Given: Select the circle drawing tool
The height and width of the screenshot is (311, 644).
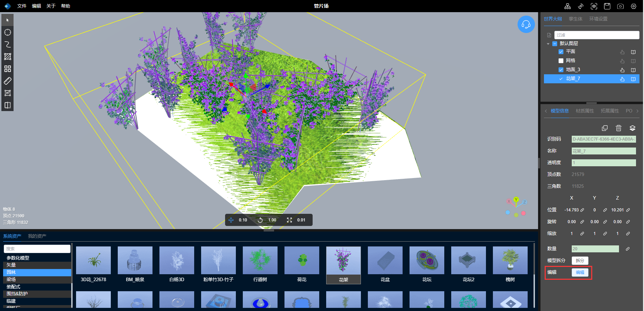Looking at the screenshot, I should point(8,32).
